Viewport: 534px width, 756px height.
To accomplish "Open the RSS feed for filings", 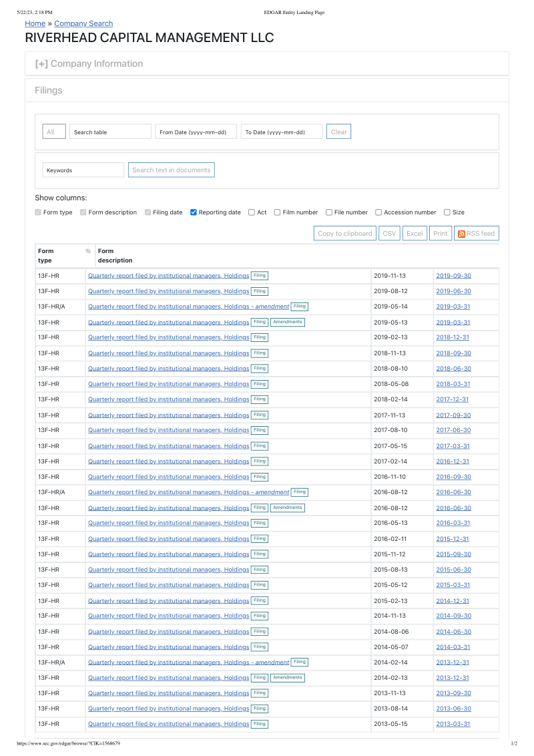I will pos(476,233).
